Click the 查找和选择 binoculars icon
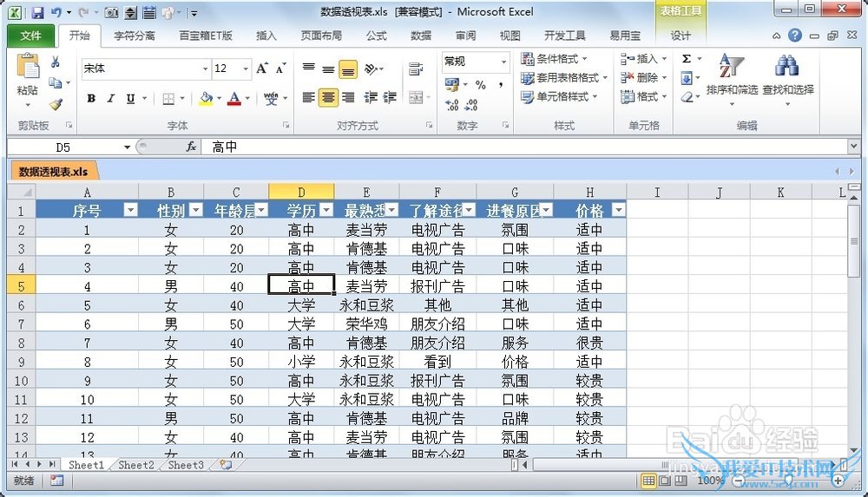 point(787,75)
